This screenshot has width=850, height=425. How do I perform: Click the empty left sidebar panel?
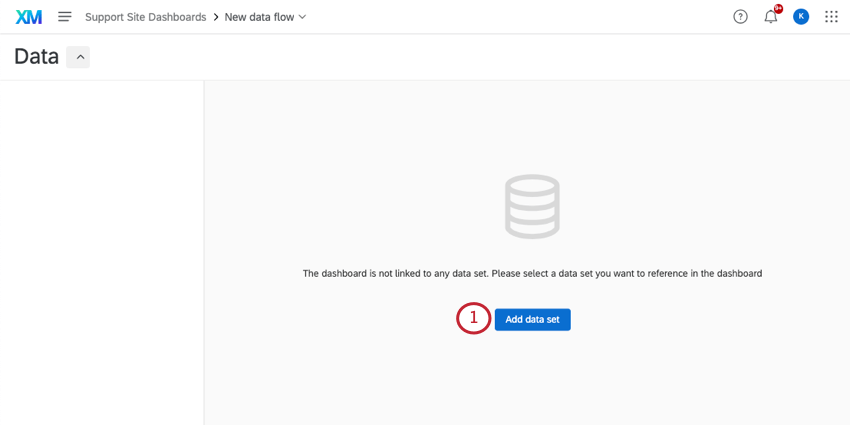102,253
